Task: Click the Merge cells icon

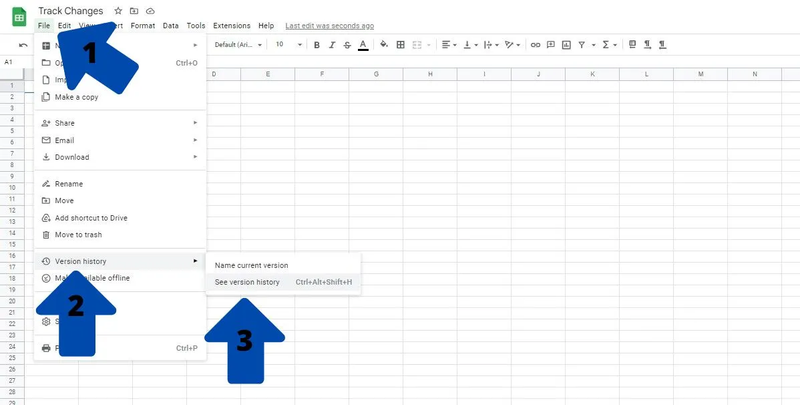Action: coord(417,45)
